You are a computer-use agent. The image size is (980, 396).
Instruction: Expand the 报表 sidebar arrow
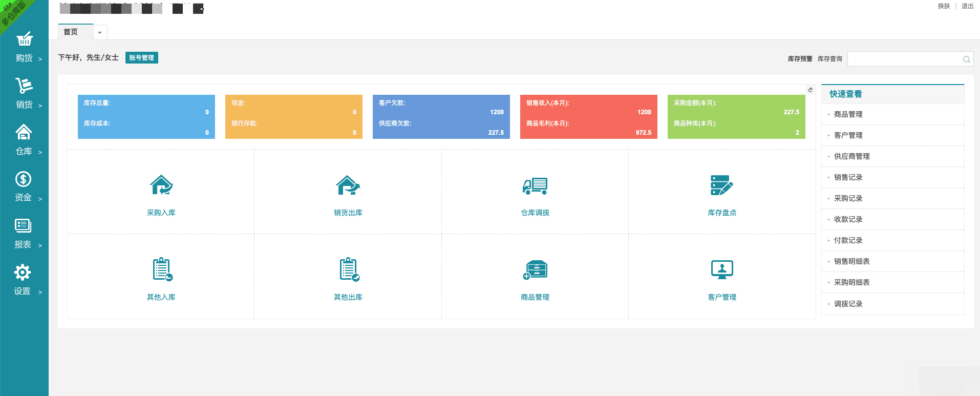pos(40,245)
